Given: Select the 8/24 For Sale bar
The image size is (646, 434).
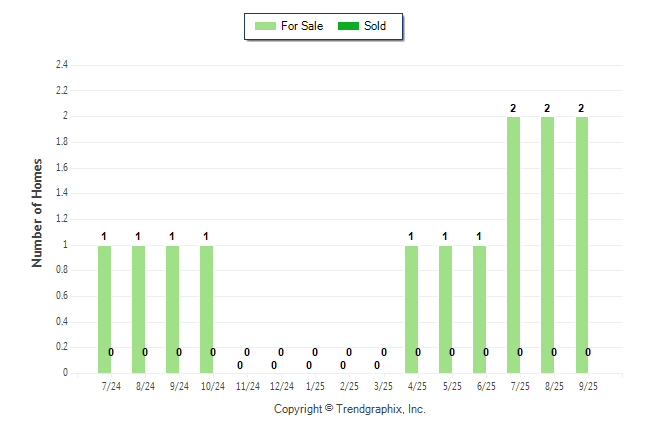Looking at the screenshot, I should click(138, 309).
